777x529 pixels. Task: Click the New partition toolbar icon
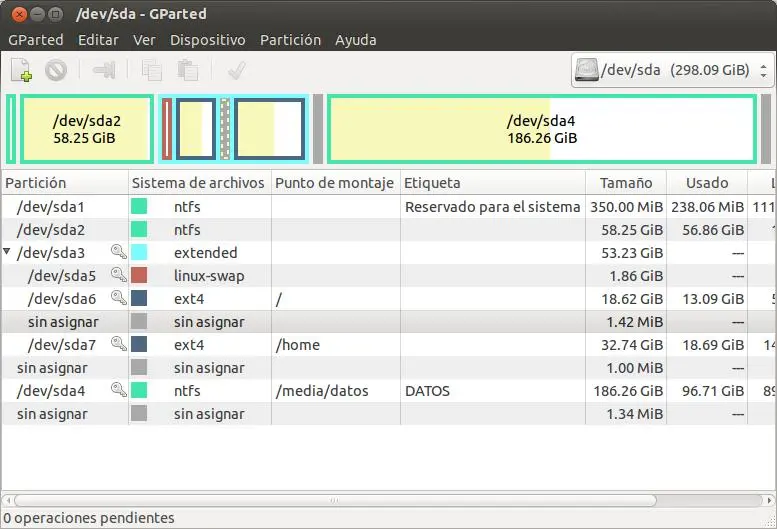coord(21,70)
